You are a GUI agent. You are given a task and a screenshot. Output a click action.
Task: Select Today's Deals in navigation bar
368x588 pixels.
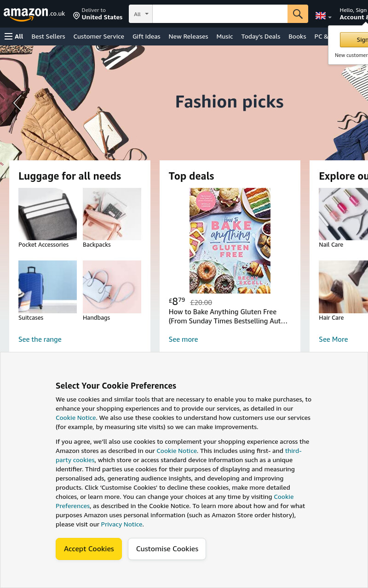(x=261, y=36)
